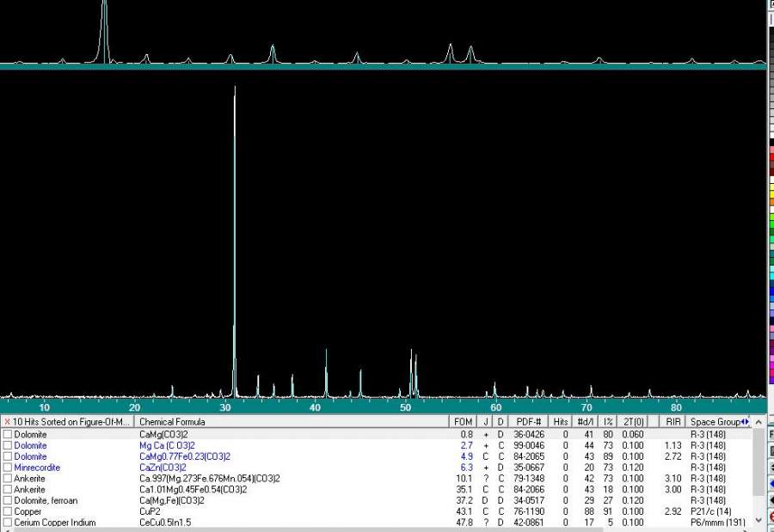Click the Chemical Formula column header

[292, 422]
